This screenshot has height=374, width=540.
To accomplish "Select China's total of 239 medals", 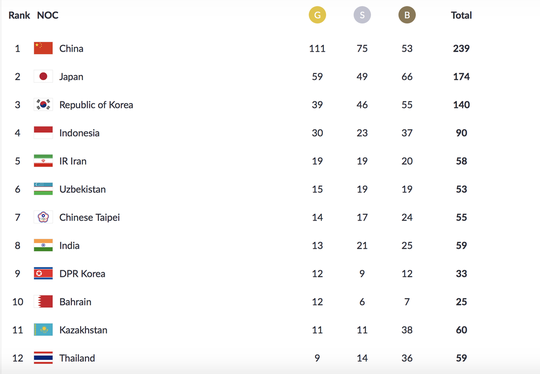I will point(461,48).
